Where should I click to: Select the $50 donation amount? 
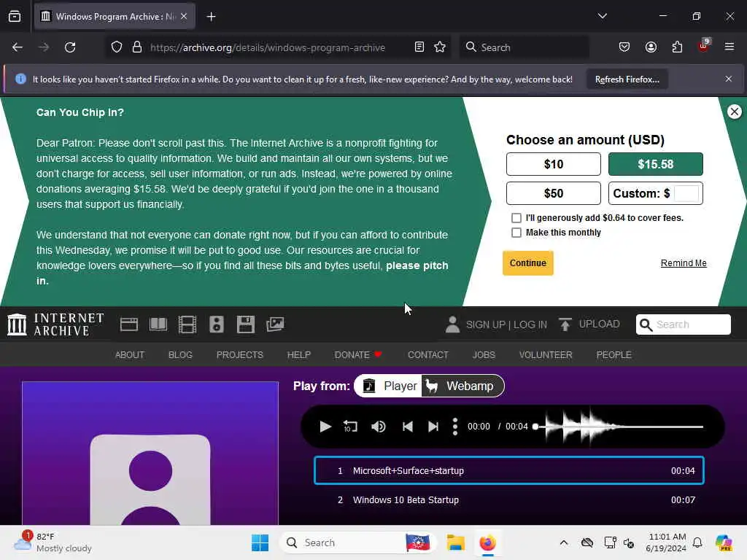coord(553,193)
